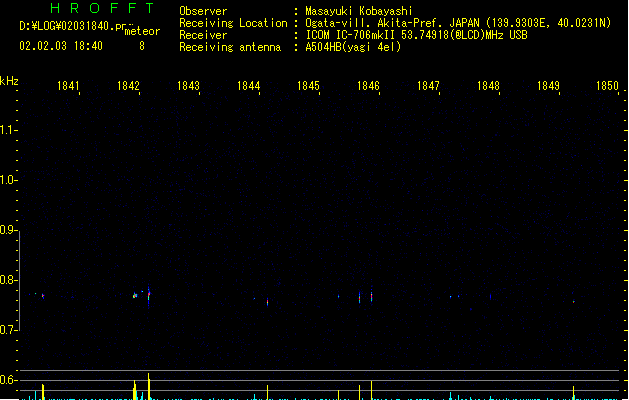
Task: Click the meteor count value 8
Action: (142, 46)
